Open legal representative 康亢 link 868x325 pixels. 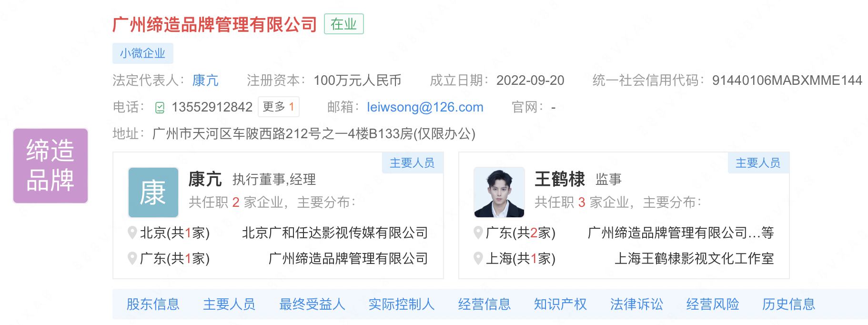[205, 80]
